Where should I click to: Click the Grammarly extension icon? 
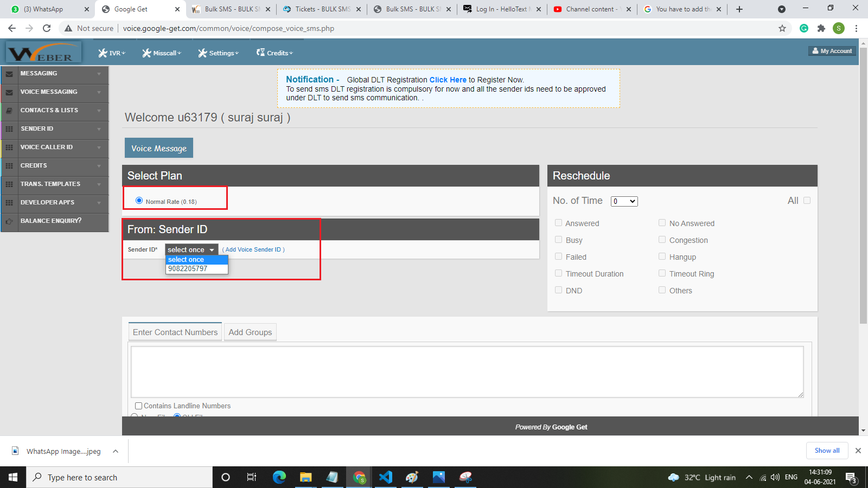click(x=804, y=28)
